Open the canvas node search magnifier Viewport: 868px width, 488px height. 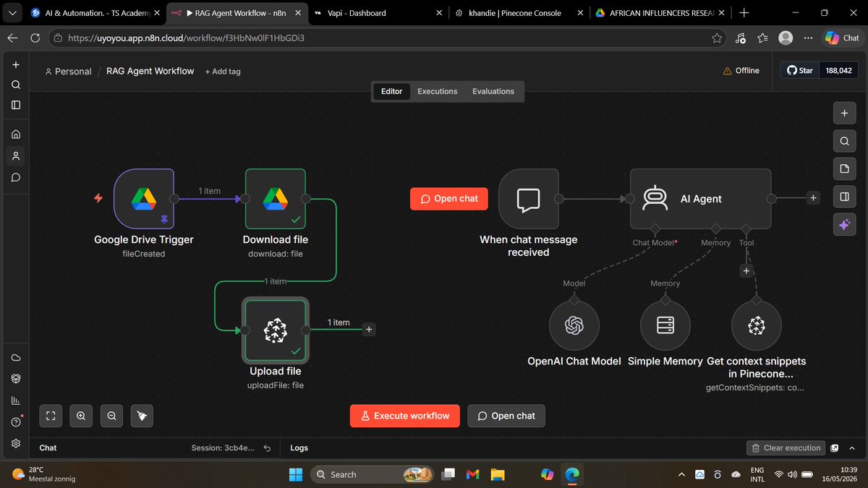(x=844, y=141)
